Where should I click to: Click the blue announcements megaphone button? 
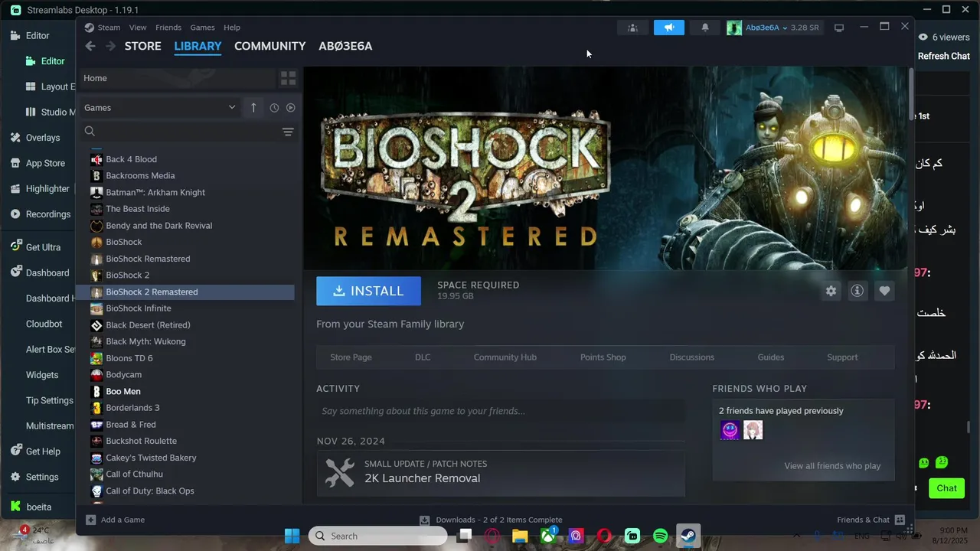coord(669,28)
